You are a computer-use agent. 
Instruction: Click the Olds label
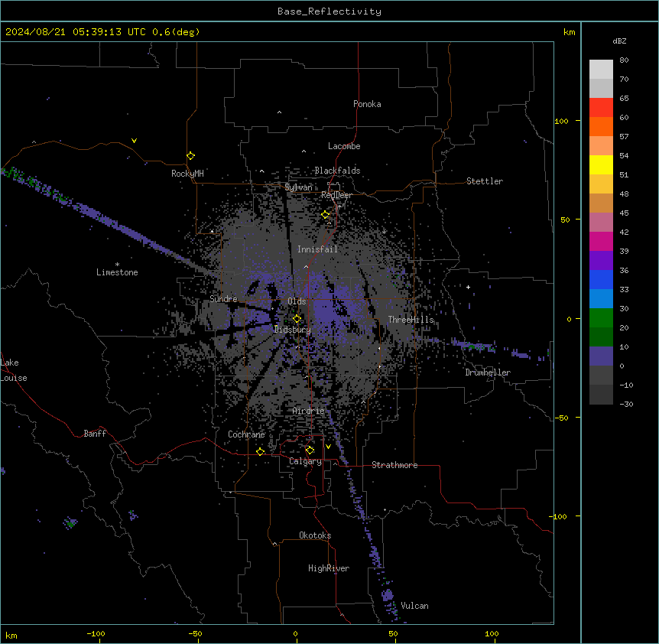pos(297,301)
